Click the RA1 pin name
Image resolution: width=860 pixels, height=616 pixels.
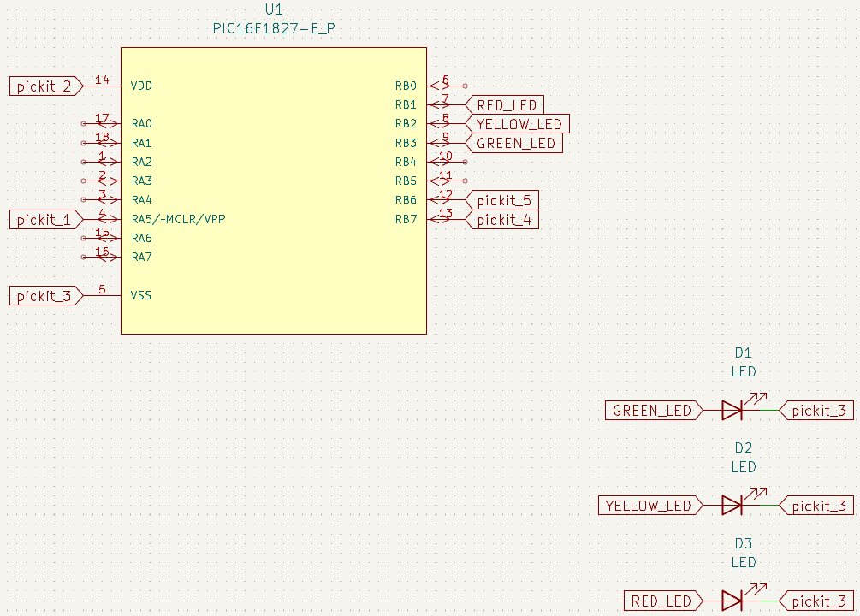click(x=141, y=143)
